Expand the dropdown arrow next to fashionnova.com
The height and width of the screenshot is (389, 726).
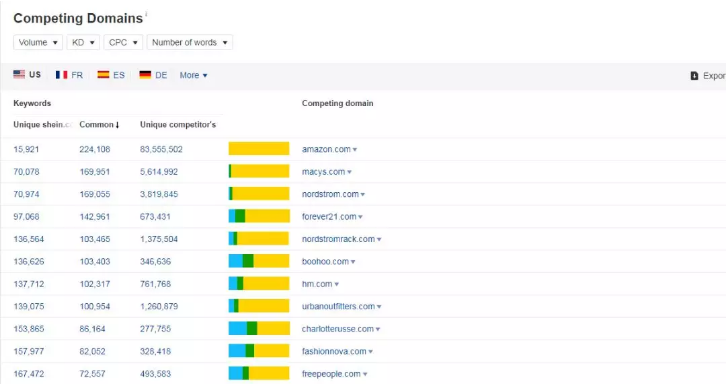coord(370,352)
